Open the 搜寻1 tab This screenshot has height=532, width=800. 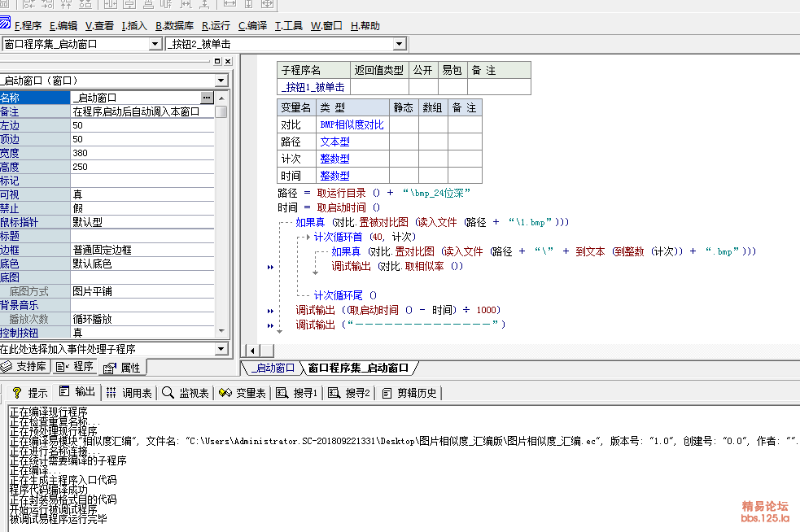pyautogui.click(x=297, y=393)
